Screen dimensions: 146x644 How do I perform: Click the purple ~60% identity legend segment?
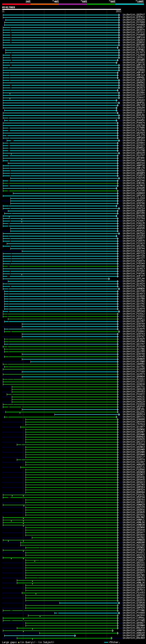tap(73, 4)
